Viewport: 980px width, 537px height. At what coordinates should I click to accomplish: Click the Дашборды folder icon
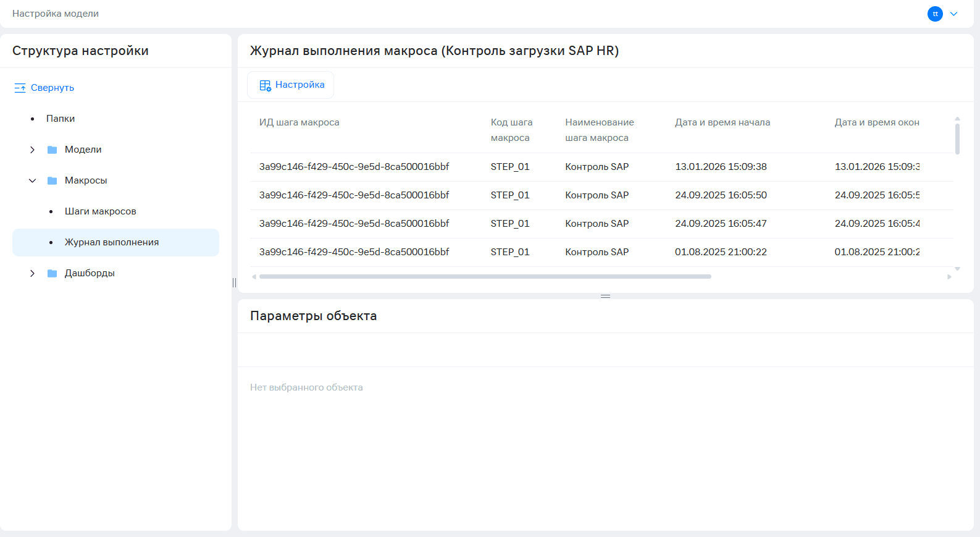pyautogui.click(x=52, y=273)
